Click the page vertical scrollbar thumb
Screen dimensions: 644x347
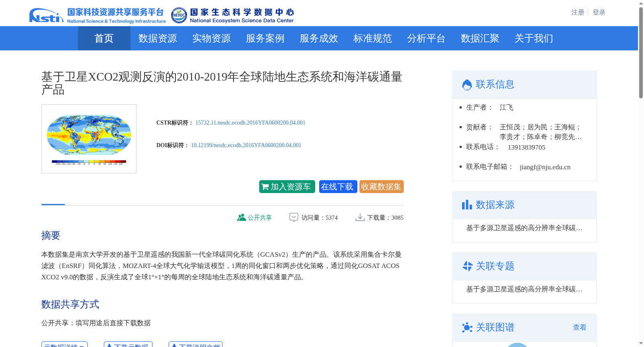[x=641, y=52]
